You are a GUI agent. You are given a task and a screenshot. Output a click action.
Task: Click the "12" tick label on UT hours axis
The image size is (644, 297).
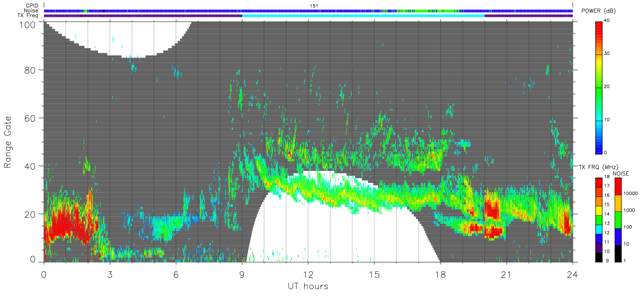pos(308,274)
